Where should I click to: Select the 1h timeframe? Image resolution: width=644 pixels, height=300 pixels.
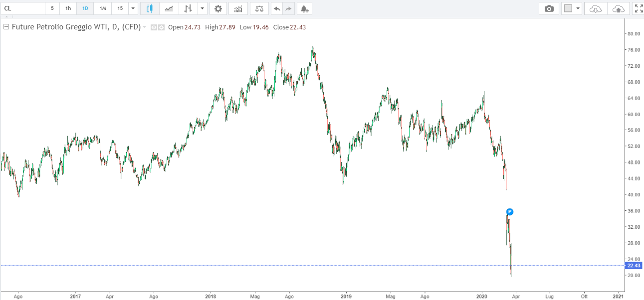[68, 8]
